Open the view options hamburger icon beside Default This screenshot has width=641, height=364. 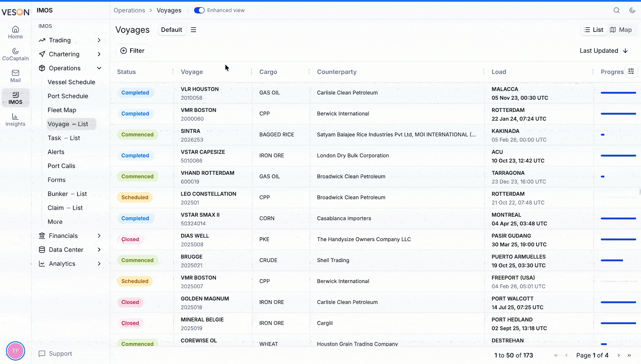pos(193,30)
